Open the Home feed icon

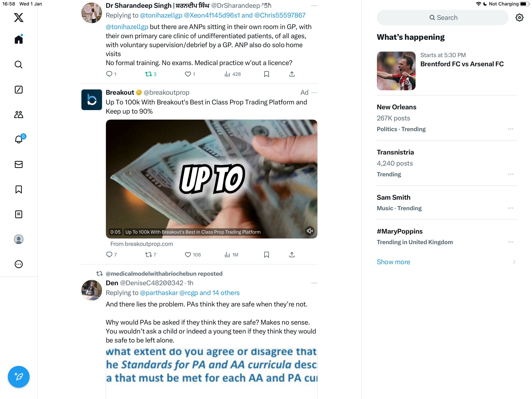point(18,39)
